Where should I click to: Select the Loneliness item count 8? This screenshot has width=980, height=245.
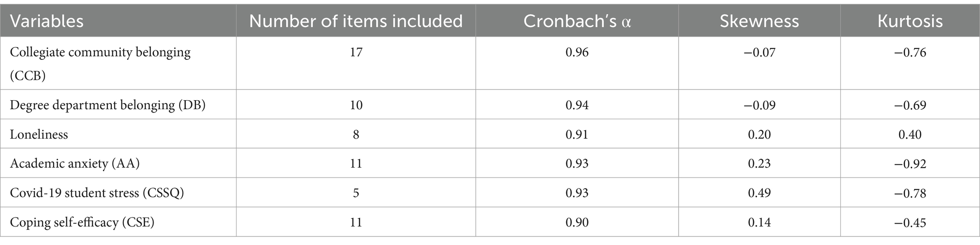[356, 134]
